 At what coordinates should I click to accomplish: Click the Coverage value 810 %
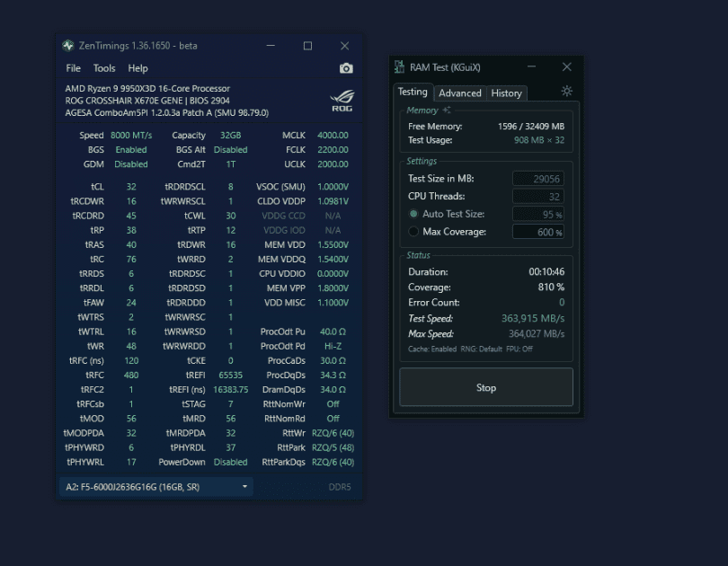(551, 287)
